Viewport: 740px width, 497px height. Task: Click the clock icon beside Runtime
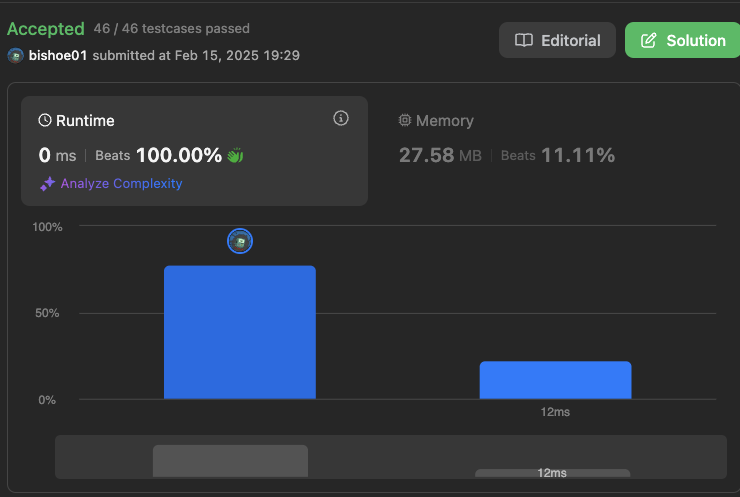point(45,120)
